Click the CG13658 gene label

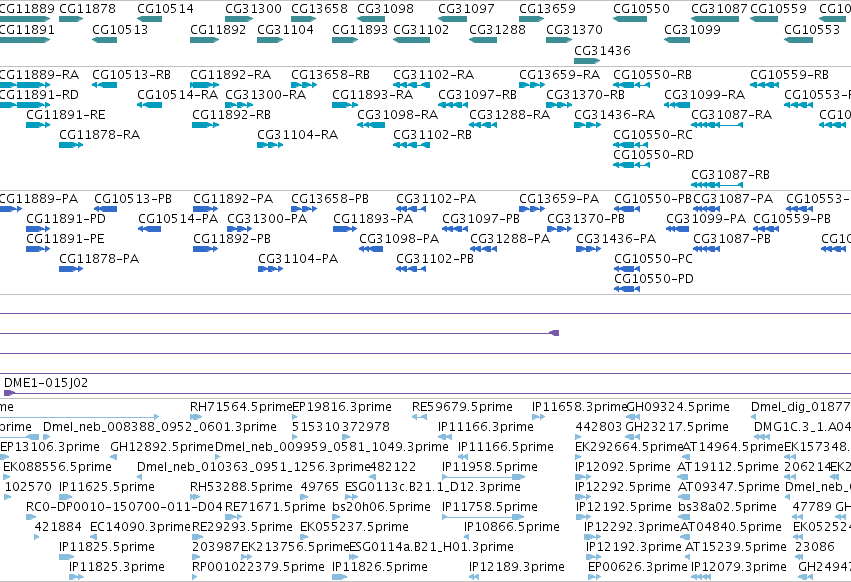319,9
